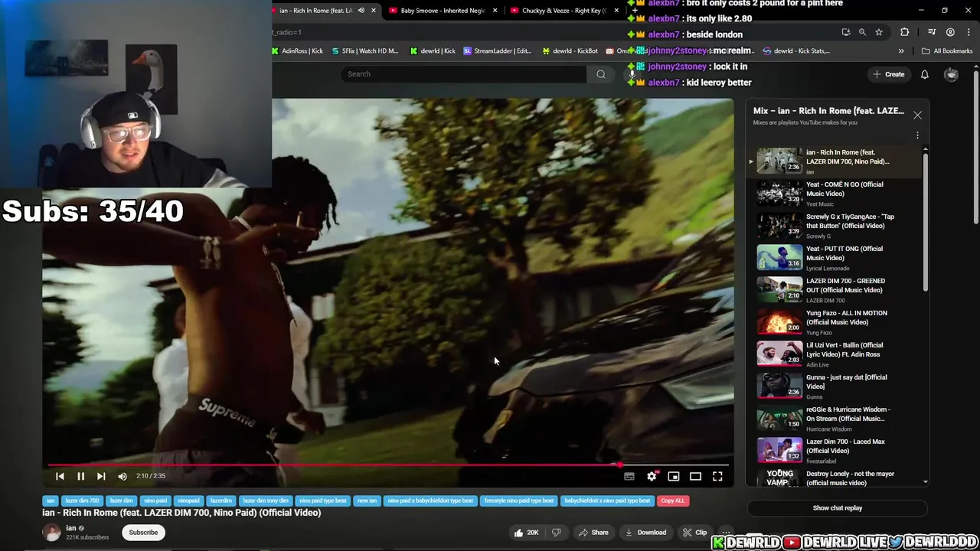Viewport: 980px width, 551px height.
Task: Subscribe to ian's channel
Action: (x=143, y=533)
